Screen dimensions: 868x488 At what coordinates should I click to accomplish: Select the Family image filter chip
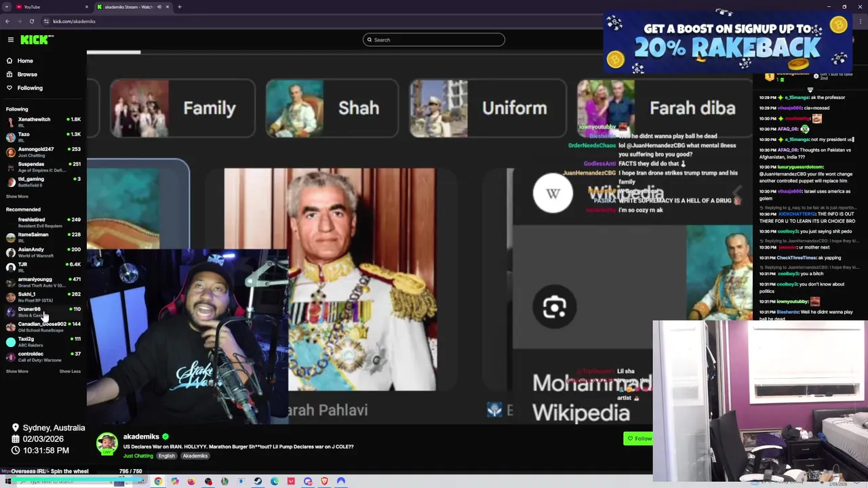182,108
